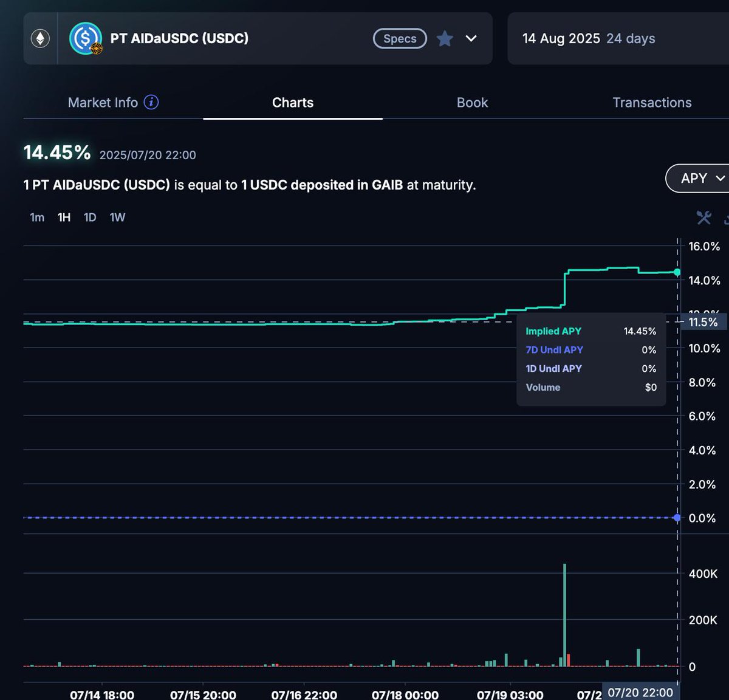This screenshot has width=729, height=700.
Task: Click the 11.5% price axis label
Action: 703,322
